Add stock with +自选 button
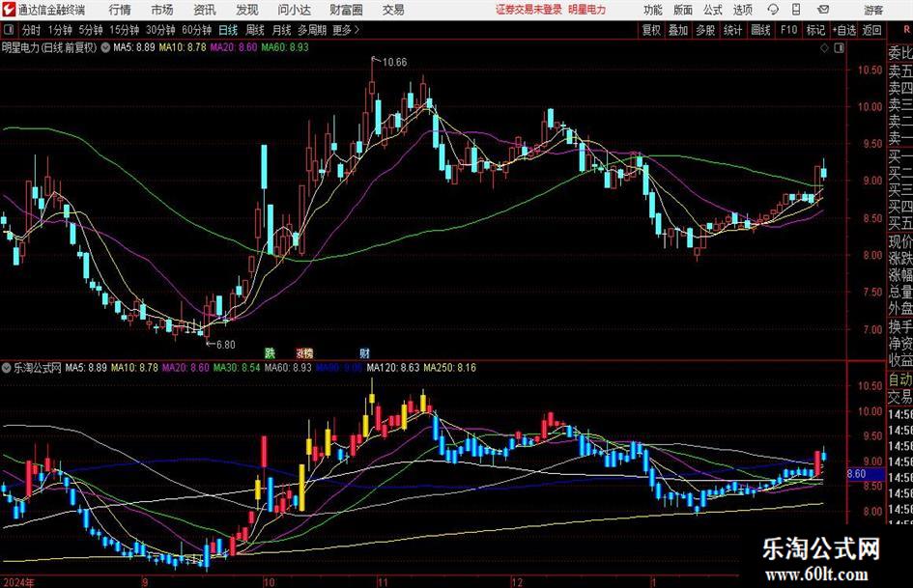This screenshot has height=588, width=913. point(844,30)
